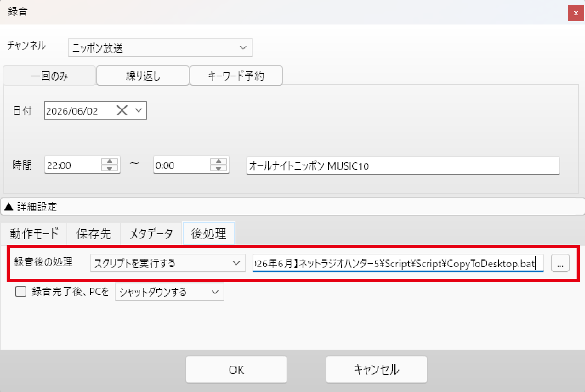Collapse the 詳細設定 section
The height and width of the screenshot is (392, 585).
pyautogui.click(x=293, y=207)
